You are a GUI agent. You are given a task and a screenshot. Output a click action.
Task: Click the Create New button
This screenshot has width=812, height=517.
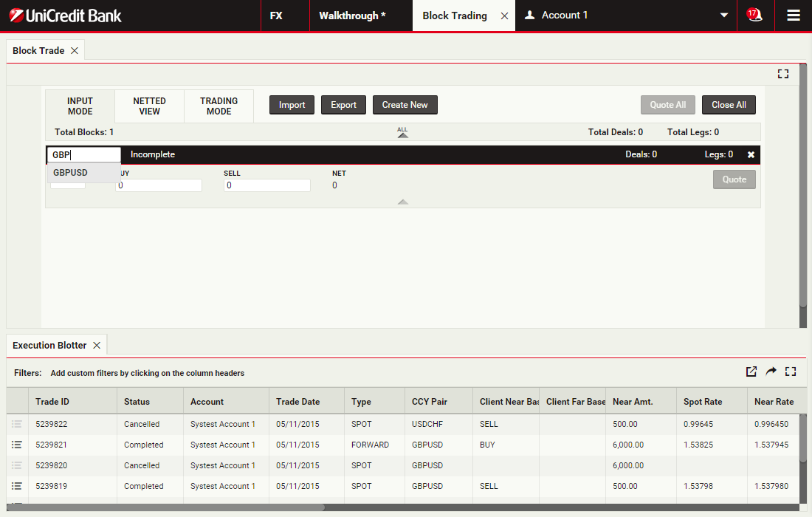(405, 105)
